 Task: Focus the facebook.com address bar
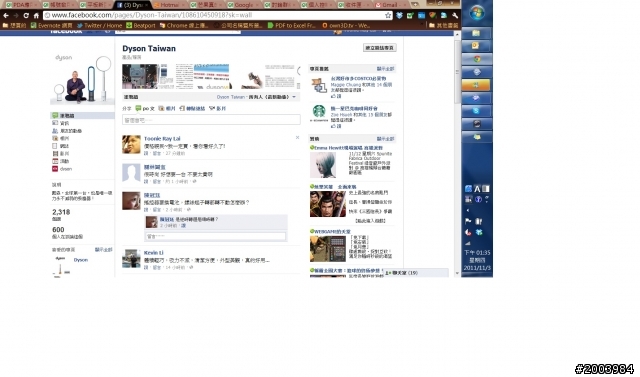218,15
